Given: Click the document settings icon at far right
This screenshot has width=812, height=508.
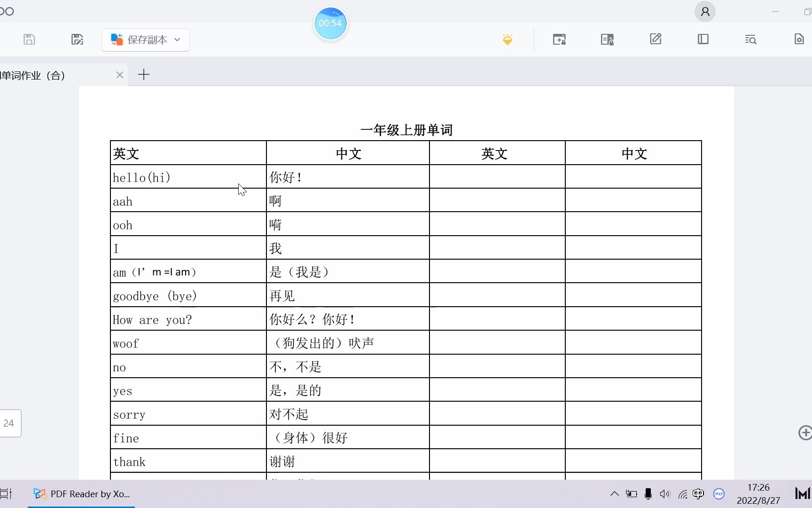Looking at the screenshot, I should pos(799,39).
